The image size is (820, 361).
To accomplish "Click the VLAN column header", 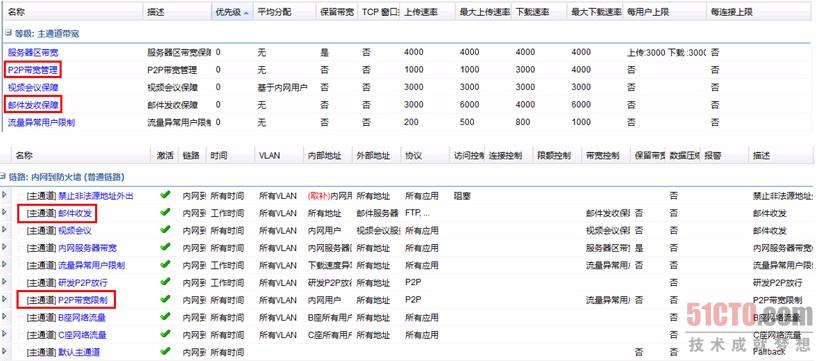I will click(x=279, y=156).
